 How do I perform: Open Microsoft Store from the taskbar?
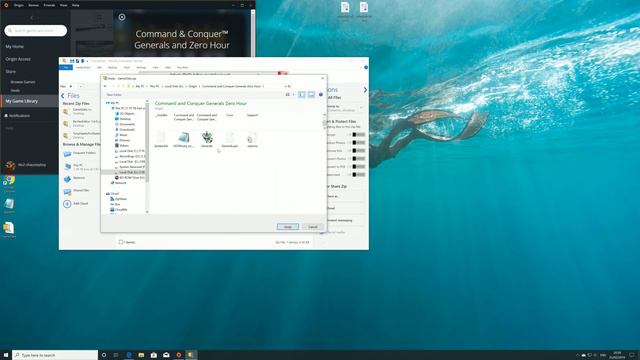[x=153, y=355]
